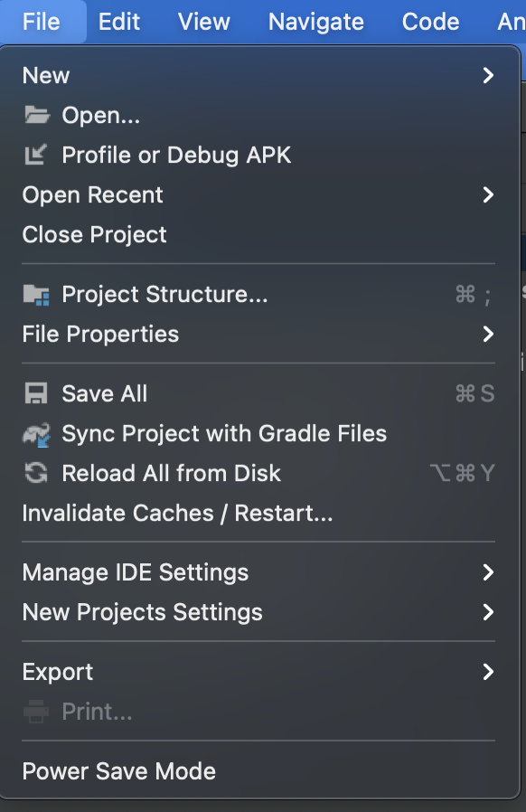Expand the New submenu arrow
Image resolution: width=526 pixels, height=812 pixels.
pyautogui.click(x=488, y=76)
